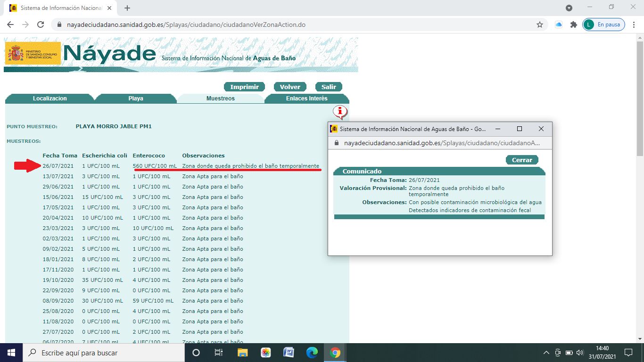Open the Chrome extensions puzzle icon
Screen dimensions: 644x362
(x=574, y=25)
